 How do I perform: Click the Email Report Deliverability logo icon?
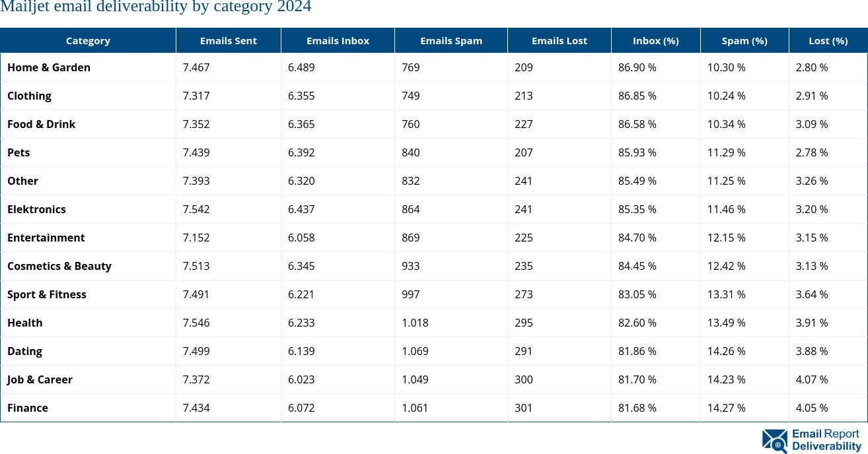pyautogui.click(x=775, y=441)
